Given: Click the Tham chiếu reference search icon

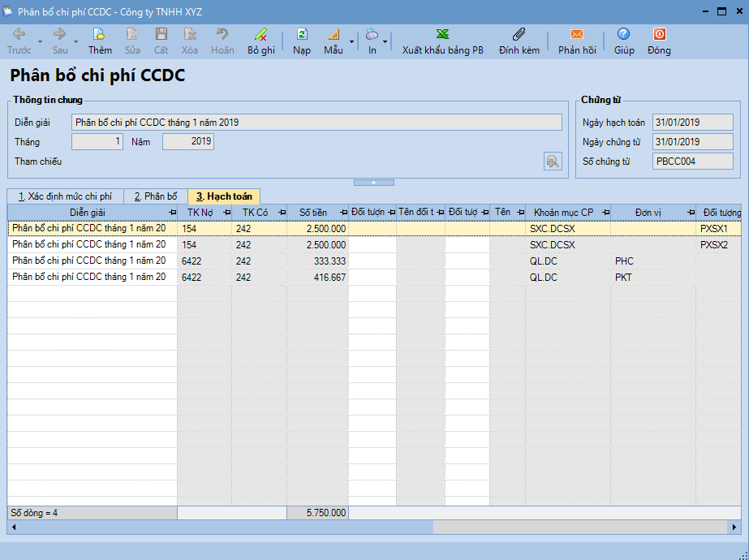Looking at the screenshot, I should (553, 162).
